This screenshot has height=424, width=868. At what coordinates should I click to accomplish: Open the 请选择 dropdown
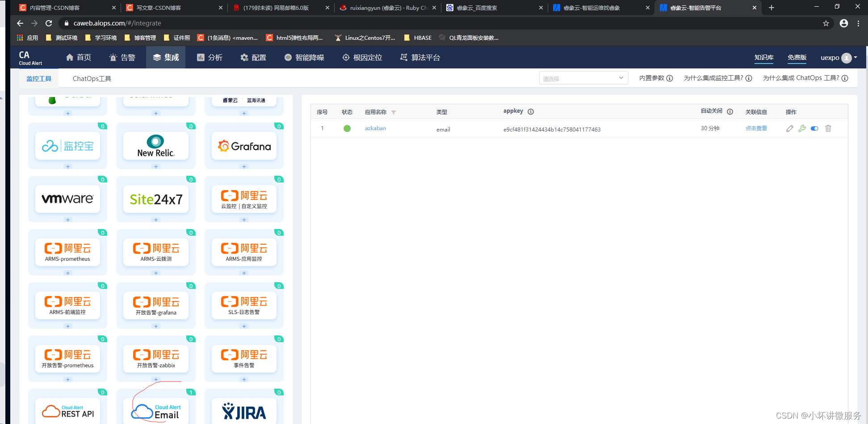point(583,78)
